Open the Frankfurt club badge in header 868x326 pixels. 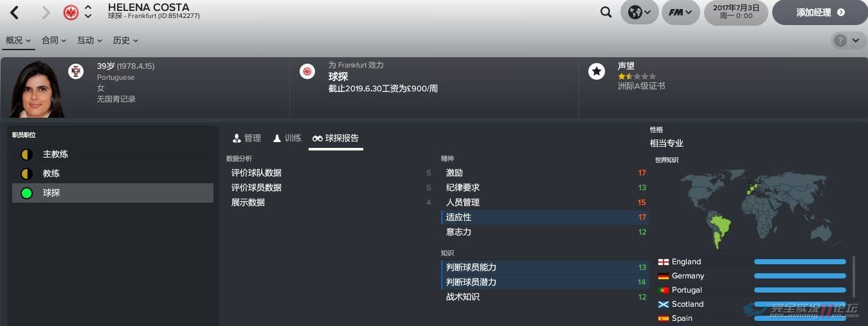[x=71, y=12]
